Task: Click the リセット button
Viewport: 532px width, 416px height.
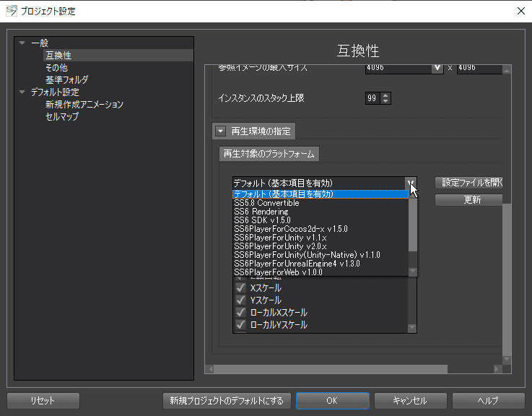Action: click(x=43, y=401)
